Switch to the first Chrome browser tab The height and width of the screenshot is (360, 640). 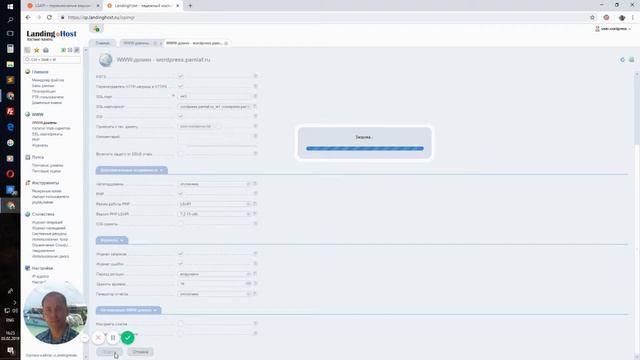[62, 6]
